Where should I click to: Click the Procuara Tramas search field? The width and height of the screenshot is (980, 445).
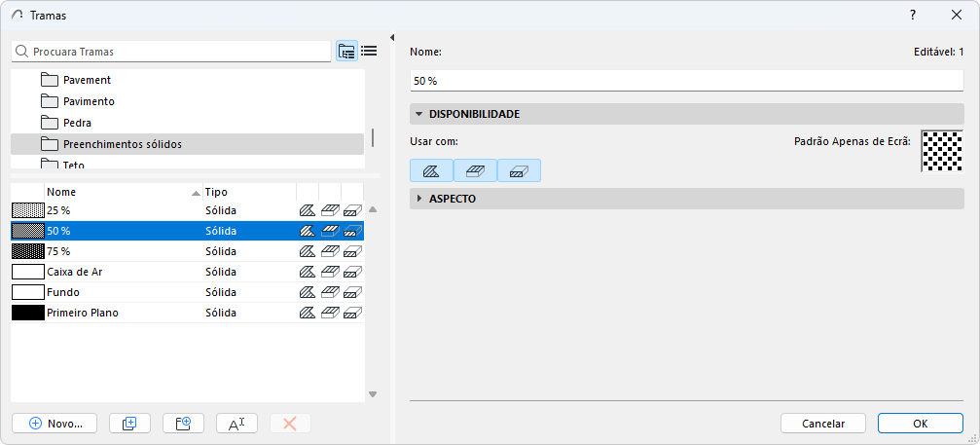[171, 52]
